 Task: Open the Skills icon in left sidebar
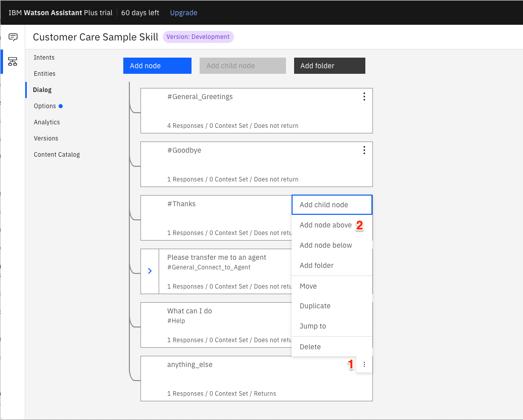(x=13, y=61)
